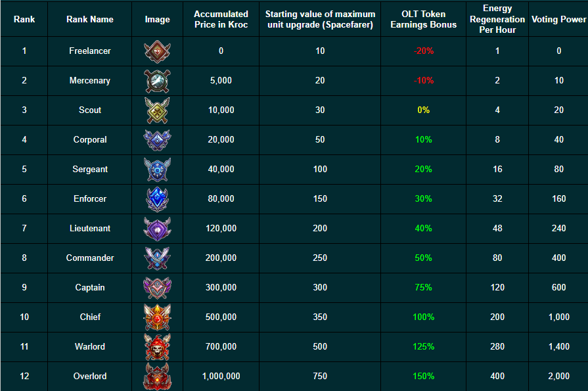Click the Lieutenant purple badge icon
This screenshot has height=391, width=588.
[157, 229]
